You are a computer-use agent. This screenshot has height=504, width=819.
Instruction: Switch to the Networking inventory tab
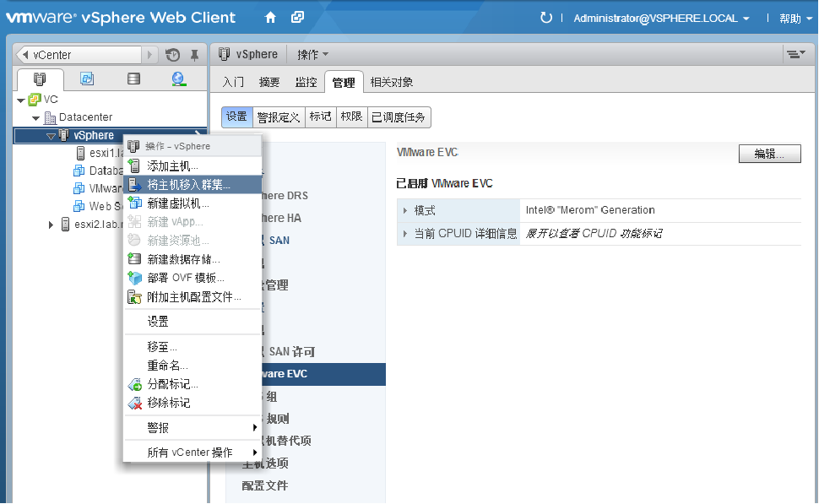pos(179,79)
